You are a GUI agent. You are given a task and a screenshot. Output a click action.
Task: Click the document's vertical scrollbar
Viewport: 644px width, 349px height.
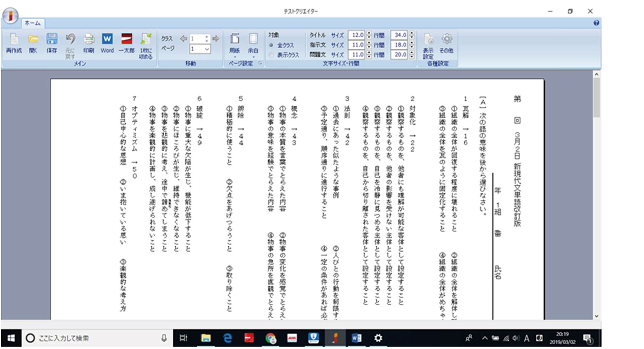[596, 98]
